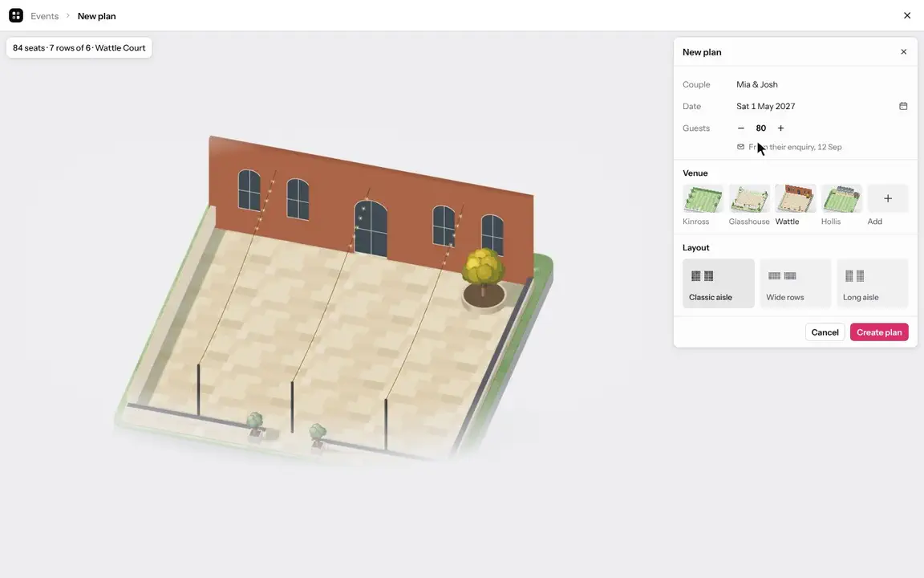Go to the Events breadcrumb
This screenshot has height=578, width=924.
click(45, 16)
